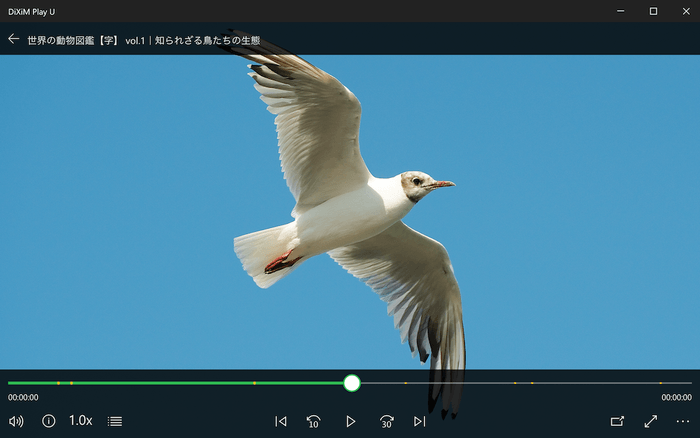Click the video title 世界の動物図鑑
Screen dimensions: 700x438
[143, 41]
